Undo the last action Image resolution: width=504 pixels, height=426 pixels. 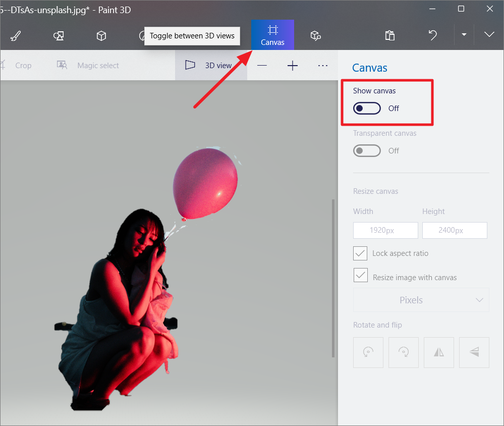click(433, 35)
